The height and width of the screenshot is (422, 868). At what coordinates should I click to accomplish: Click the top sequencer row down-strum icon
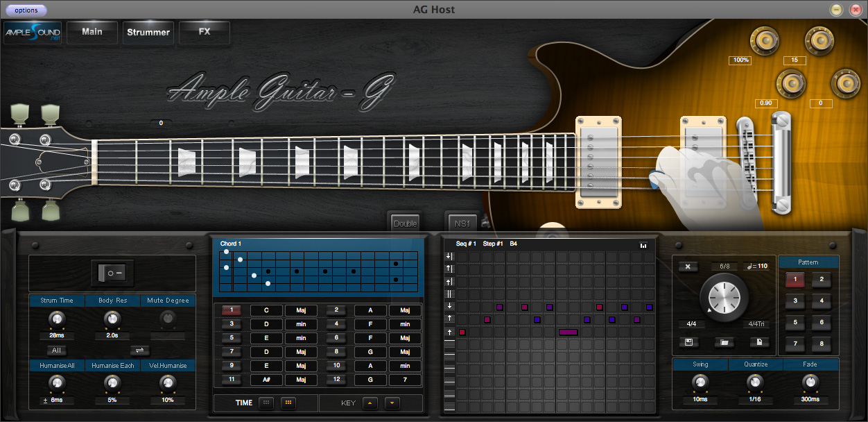(x=449, y=256)
